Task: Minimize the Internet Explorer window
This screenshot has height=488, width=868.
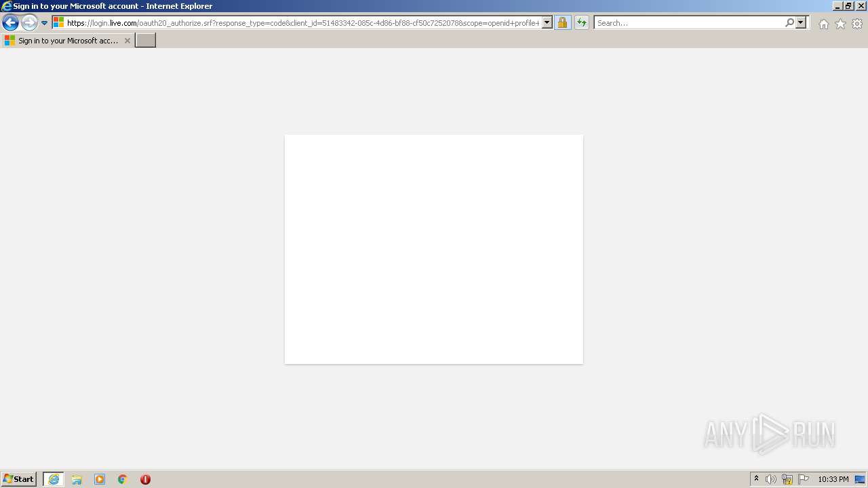Action: pos(837,6)
